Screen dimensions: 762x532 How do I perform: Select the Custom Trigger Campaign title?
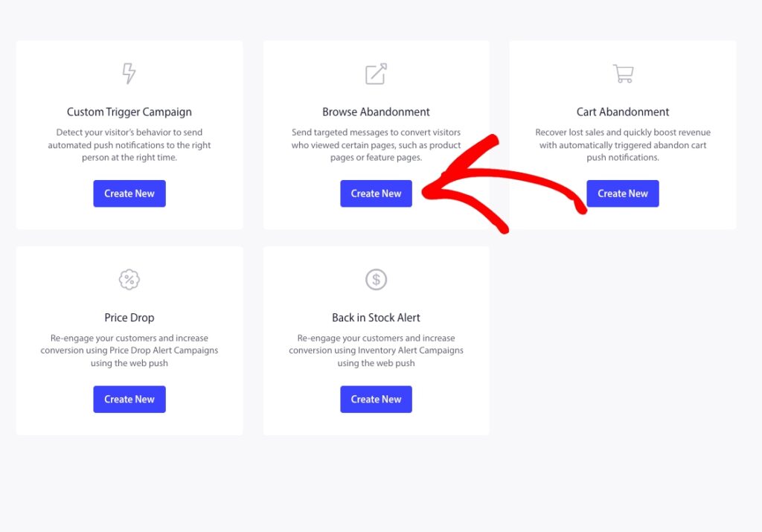point(129,112)
